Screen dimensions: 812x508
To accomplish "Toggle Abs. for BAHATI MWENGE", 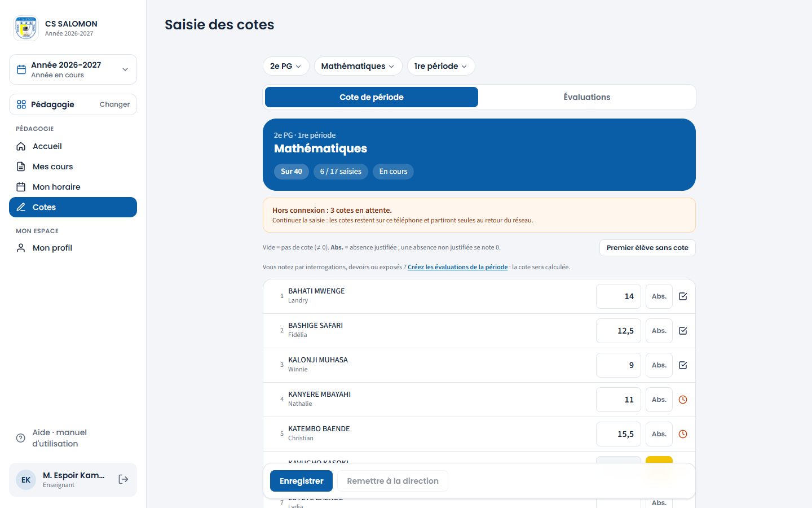I will click(x=659, y=296).
